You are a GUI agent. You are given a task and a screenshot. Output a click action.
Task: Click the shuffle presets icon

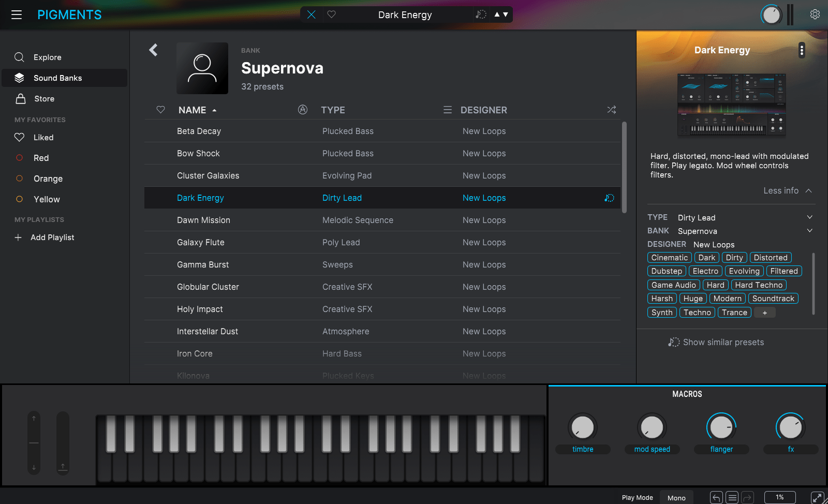coord(611,110)
